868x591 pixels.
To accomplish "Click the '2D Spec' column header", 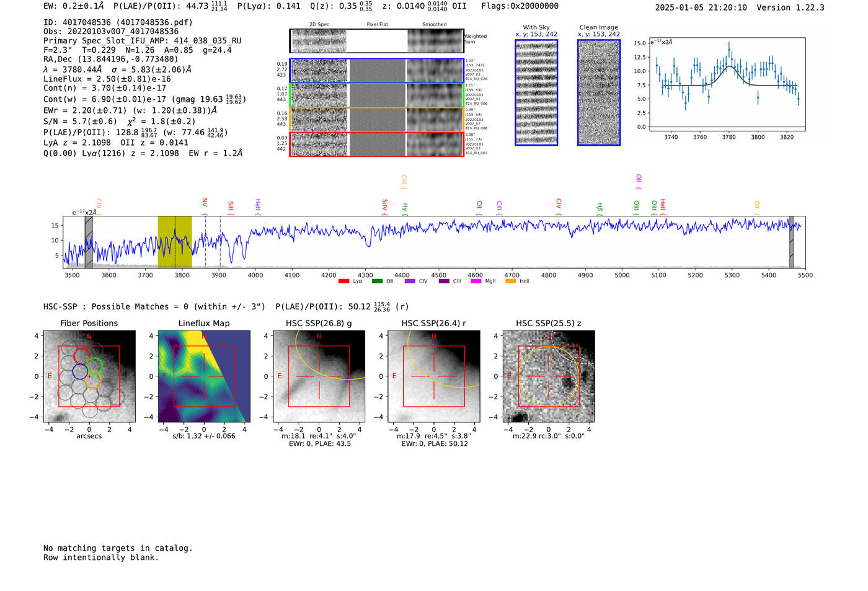I will (319, 25).
